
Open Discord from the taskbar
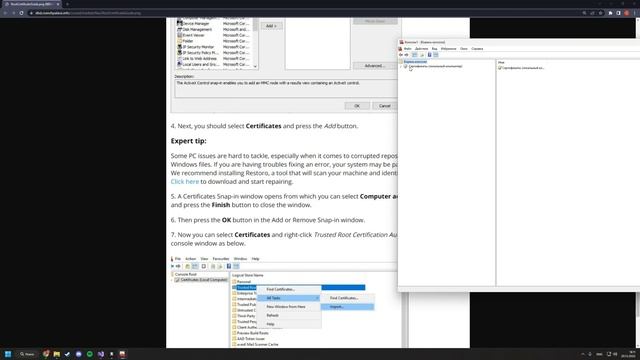click(78, 354)
